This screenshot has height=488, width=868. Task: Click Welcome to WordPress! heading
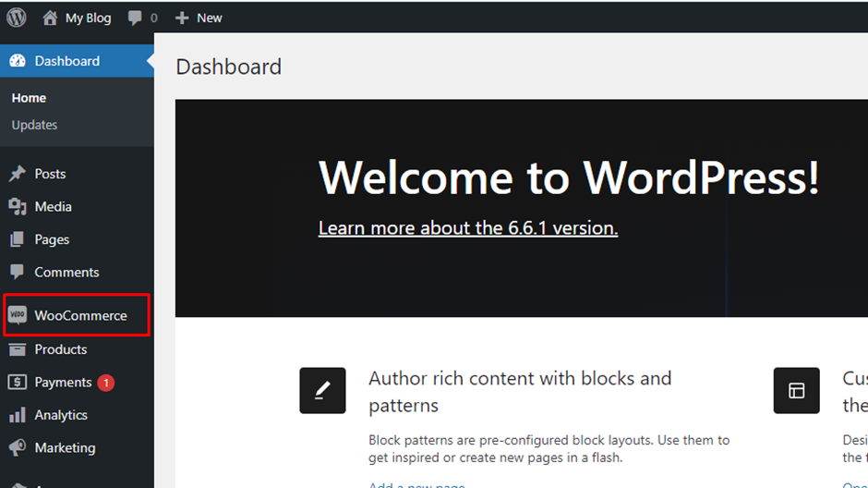click(x=569, y=177)
